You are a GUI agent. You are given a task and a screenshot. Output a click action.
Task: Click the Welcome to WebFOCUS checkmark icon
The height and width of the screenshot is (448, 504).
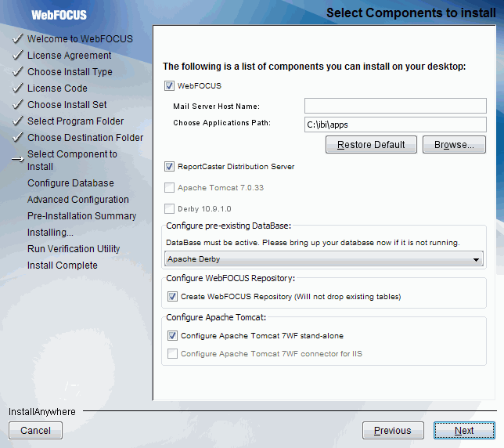[x=17, y=38]
